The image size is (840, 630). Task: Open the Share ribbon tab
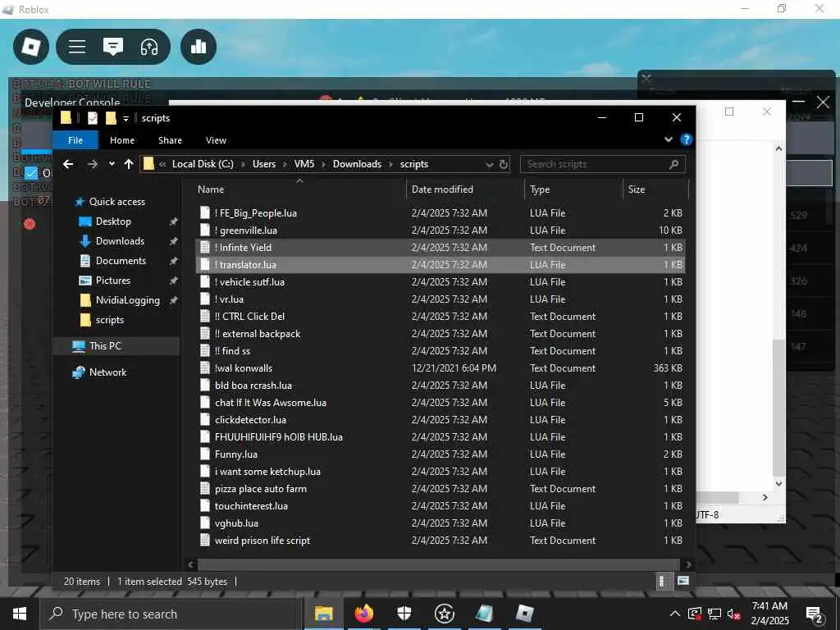pyautogui.click(x=170, y=139)
